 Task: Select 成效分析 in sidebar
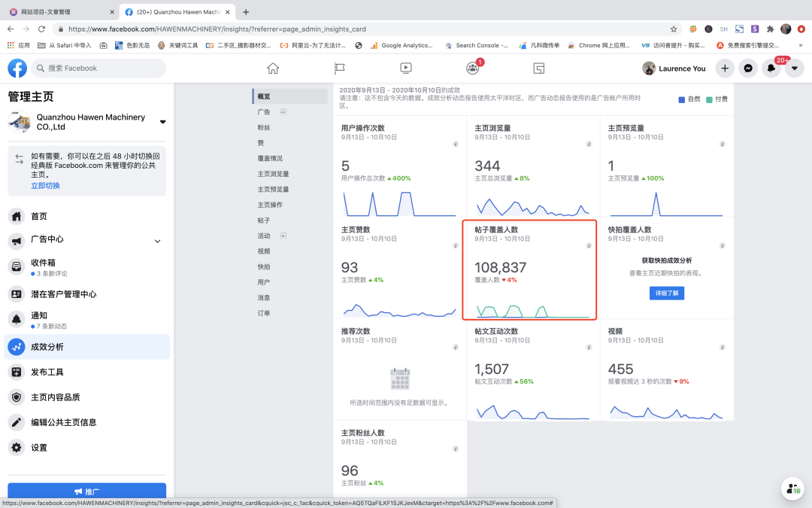click(x=87, y=347)
